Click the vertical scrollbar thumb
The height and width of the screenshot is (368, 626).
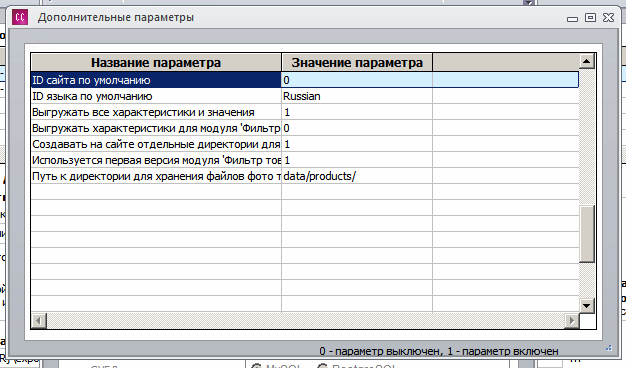pyautogui.click(x=587, y=233)
